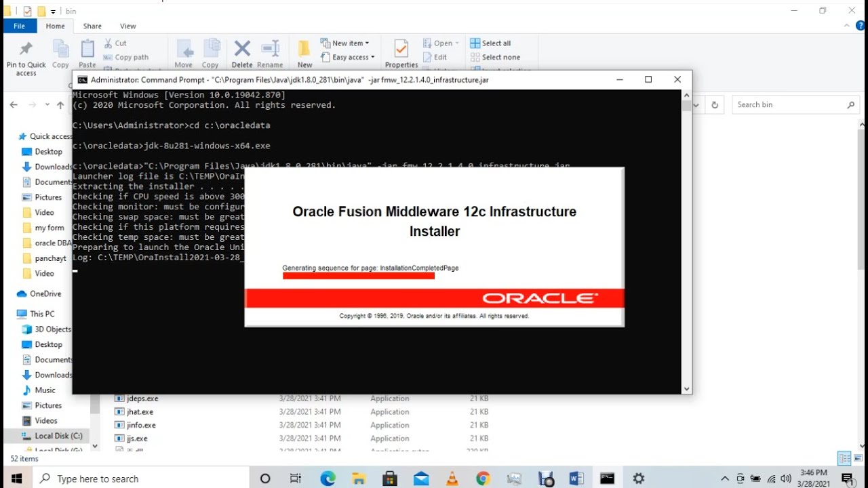Open Microsoft Store from the taskbar
Viewport: 868px width, 488px height.
[x=390, y=479]
